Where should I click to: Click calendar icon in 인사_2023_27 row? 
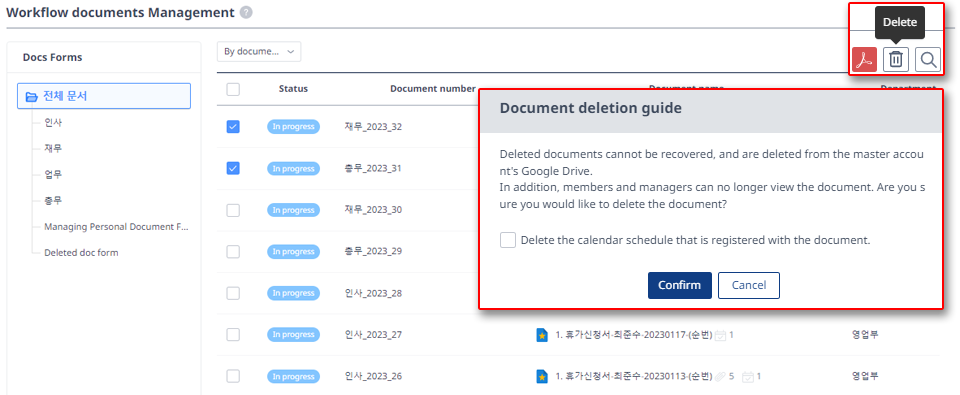pos(721,335)
